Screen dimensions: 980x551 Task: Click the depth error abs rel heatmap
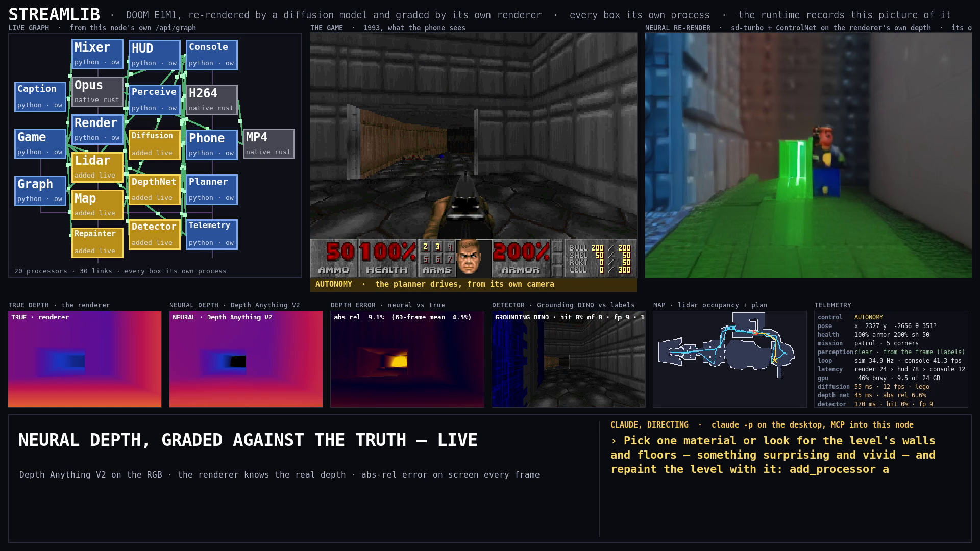407,359
